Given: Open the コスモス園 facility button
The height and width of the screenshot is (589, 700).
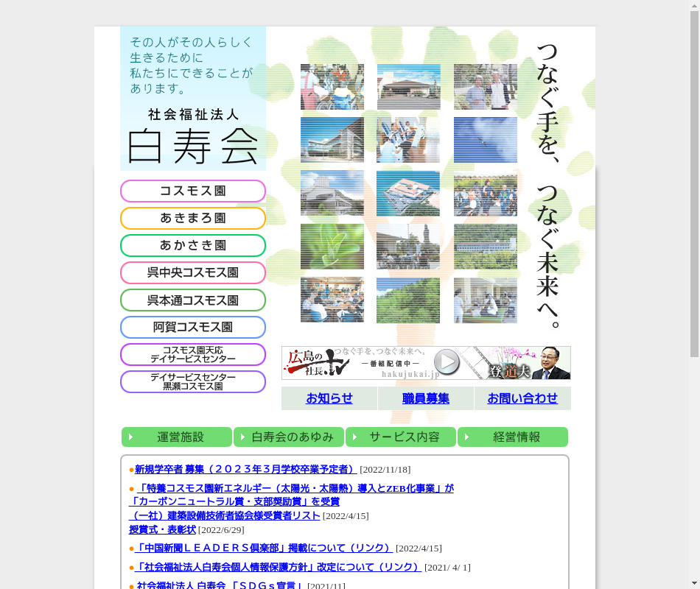Looking at the screenshot, I should pos(193,191).
